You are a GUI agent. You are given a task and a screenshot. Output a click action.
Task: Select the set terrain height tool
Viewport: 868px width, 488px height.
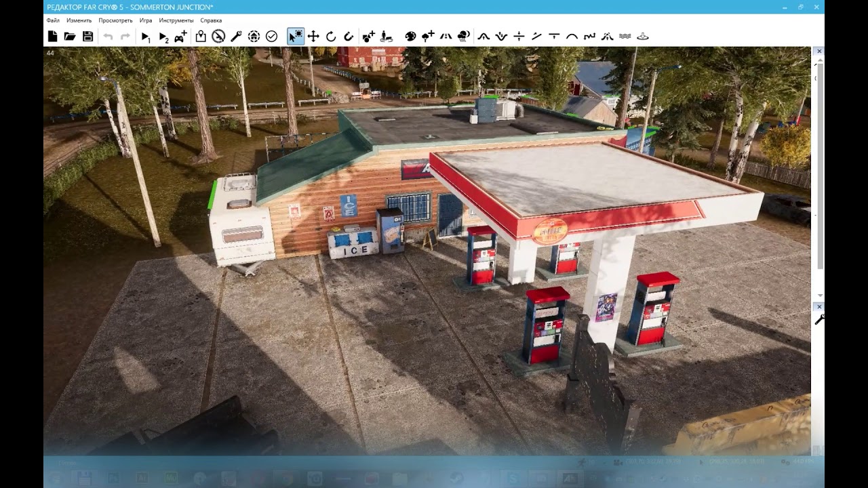(x=519, y=37)
